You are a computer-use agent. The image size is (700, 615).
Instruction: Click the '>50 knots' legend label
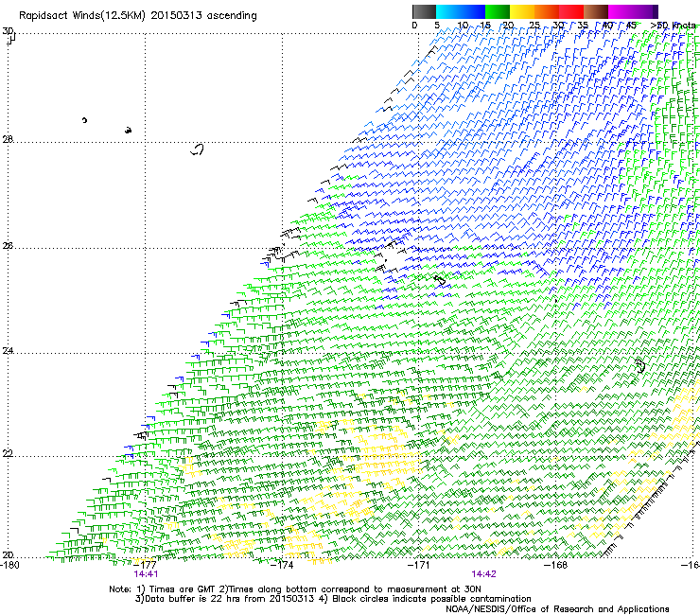[673, 26]
